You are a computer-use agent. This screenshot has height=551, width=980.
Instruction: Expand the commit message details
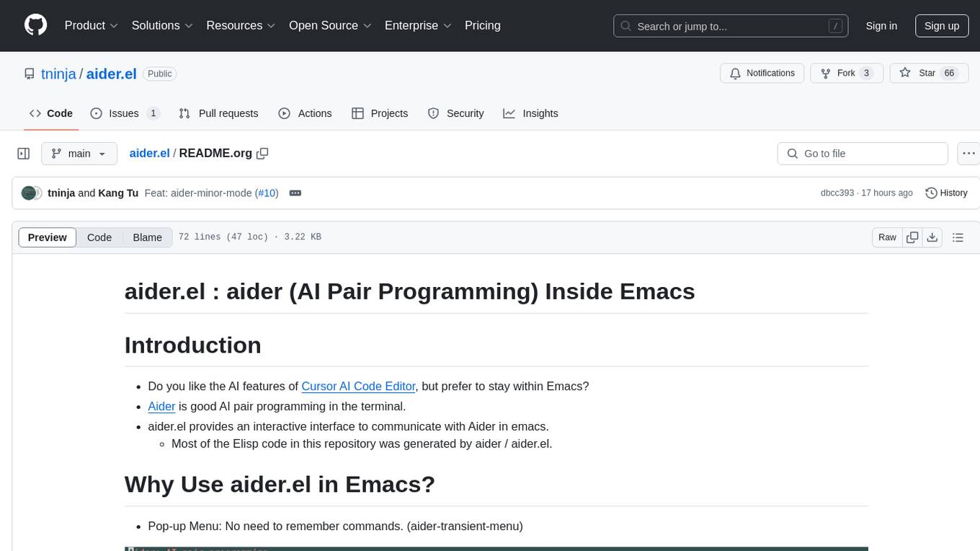click(295, 193)
